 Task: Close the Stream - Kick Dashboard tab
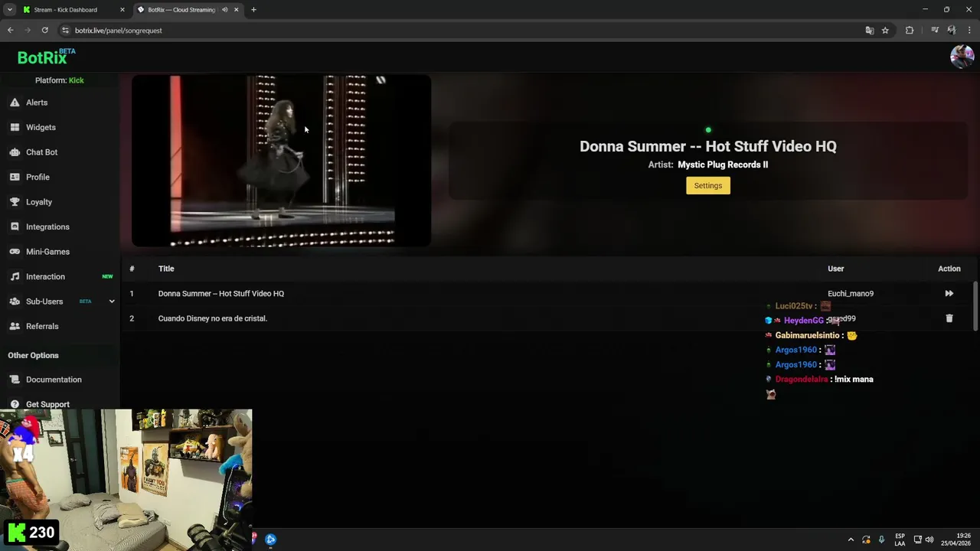point(122,10)
